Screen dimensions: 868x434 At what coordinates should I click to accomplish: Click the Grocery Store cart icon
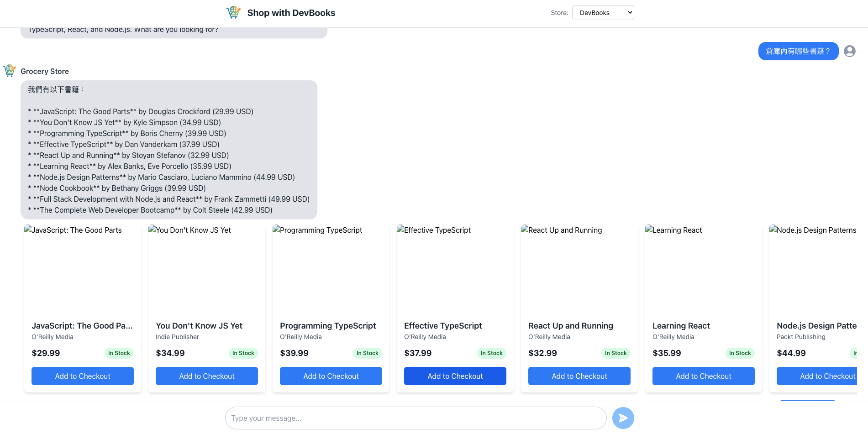tap(10, 71)
